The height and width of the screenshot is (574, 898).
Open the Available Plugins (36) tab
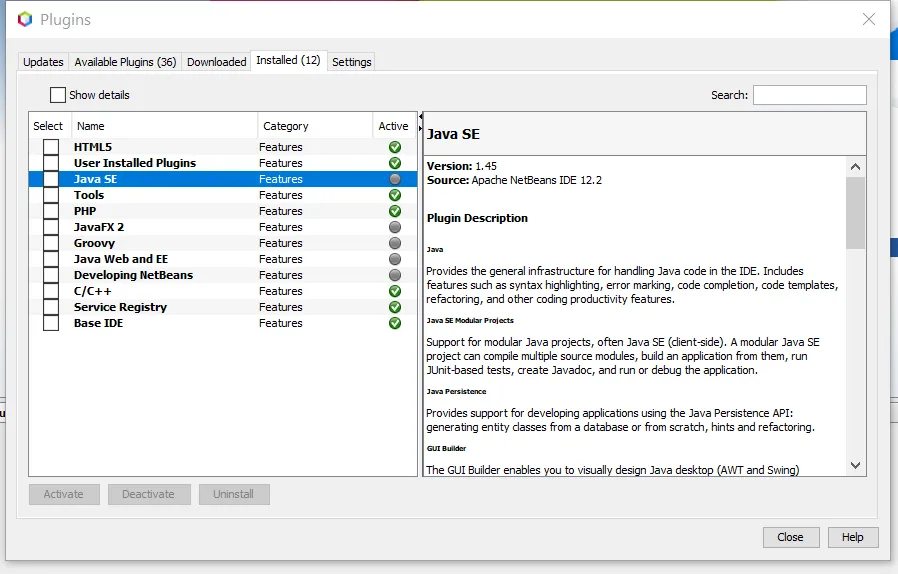coord(125,62)
